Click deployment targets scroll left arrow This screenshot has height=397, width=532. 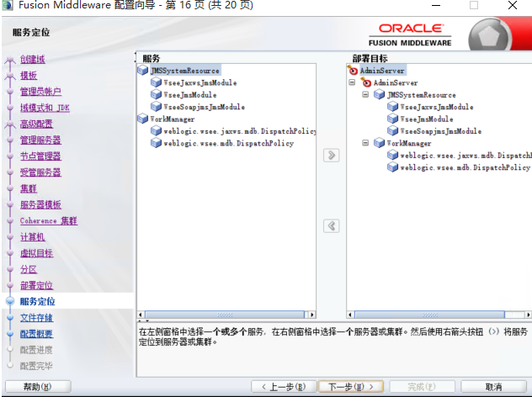tap(350, 315)
